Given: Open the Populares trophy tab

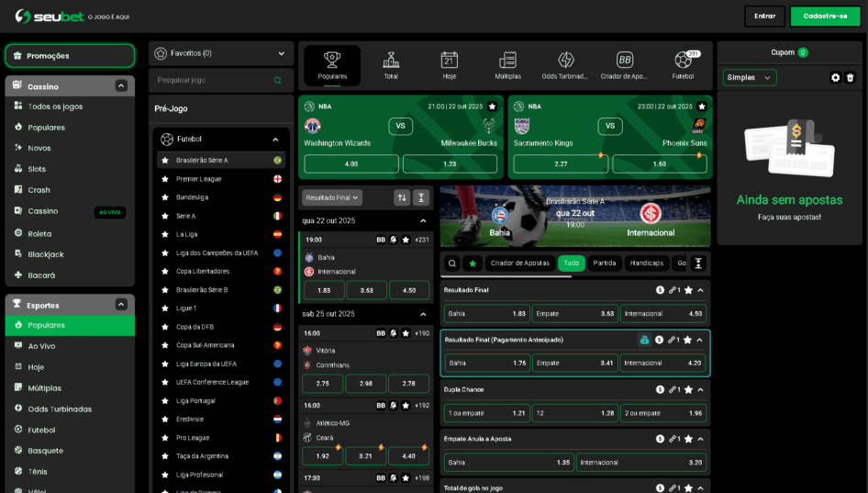Looking at the screenshot, I should point(332,65).
